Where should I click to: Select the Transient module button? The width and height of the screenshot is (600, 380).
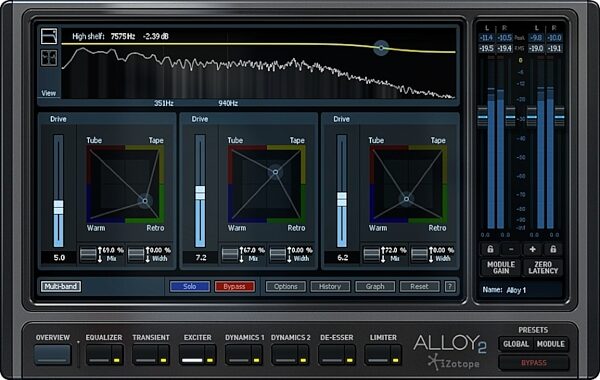coord(146,355)
